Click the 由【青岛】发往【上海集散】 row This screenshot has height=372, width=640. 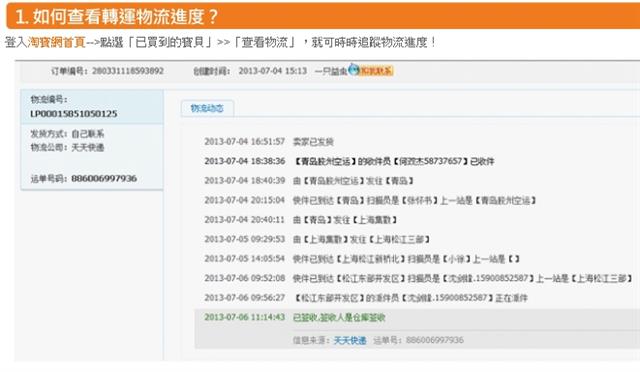[300, 220]
